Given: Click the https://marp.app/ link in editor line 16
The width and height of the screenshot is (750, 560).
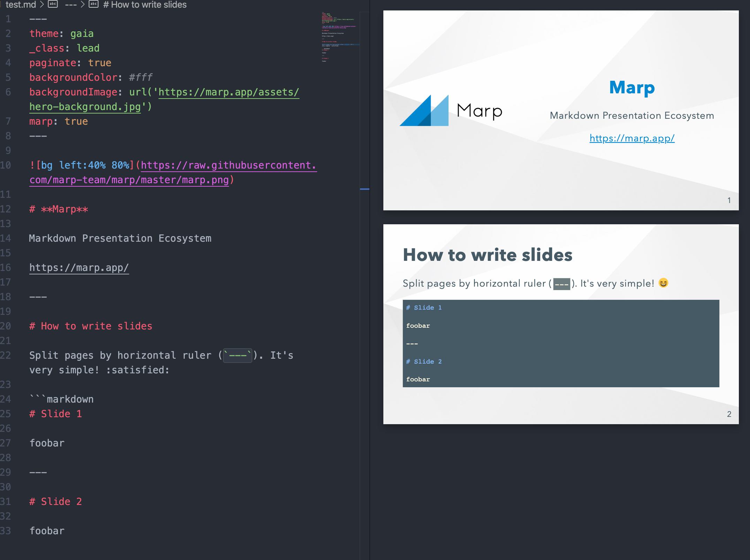Looking at the screenshot, I should (79, 267).
